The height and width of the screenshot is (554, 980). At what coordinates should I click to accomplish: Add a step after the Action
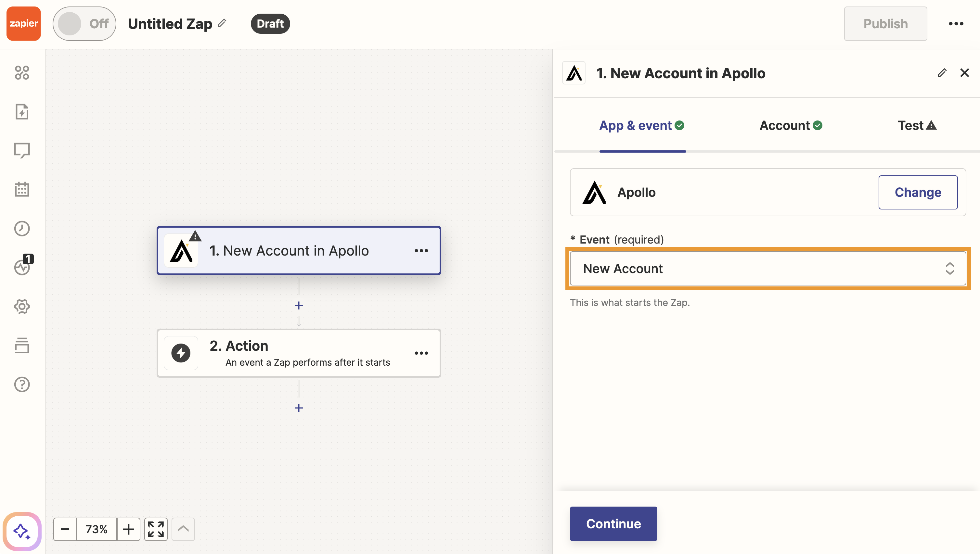pos(299,408)
